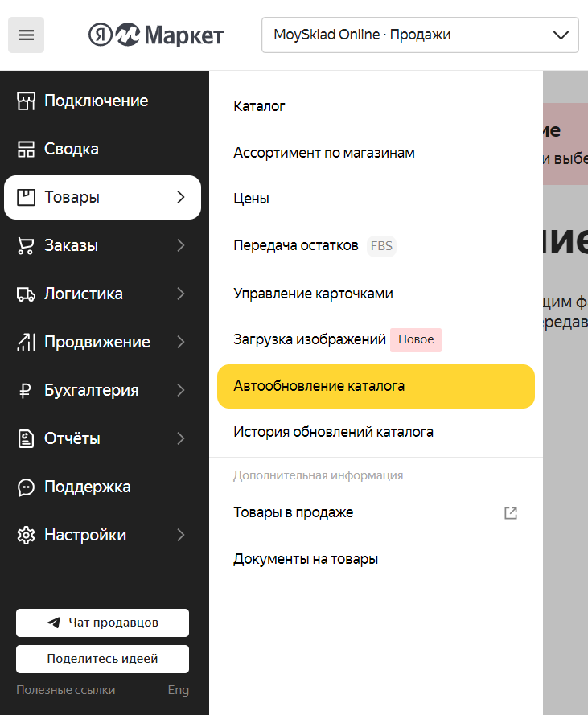Open the MoySklad Online store dropdown
The width and height of the screenshot is (588, 715).
(x=420, y=35)
